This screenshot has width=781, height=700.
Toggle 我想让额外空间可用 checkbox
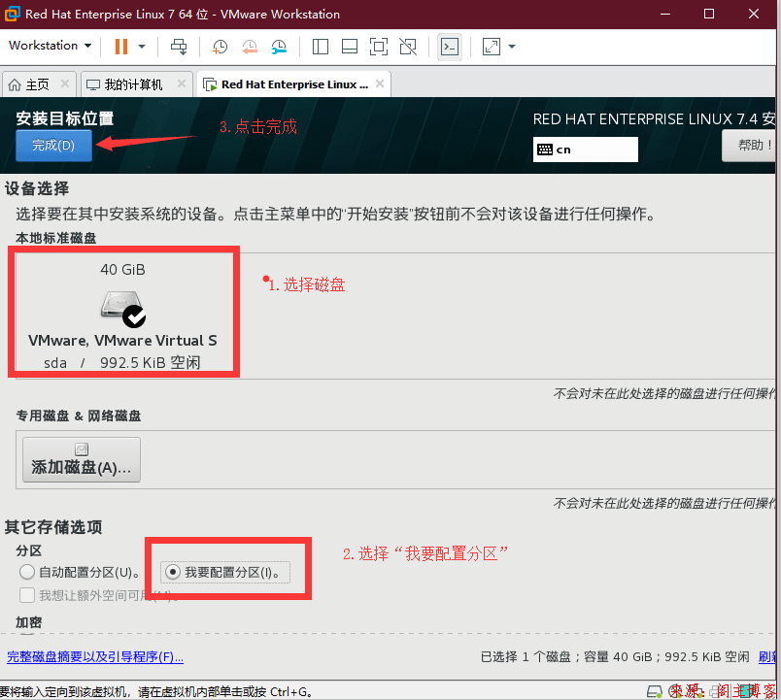(x=27, y=595)
